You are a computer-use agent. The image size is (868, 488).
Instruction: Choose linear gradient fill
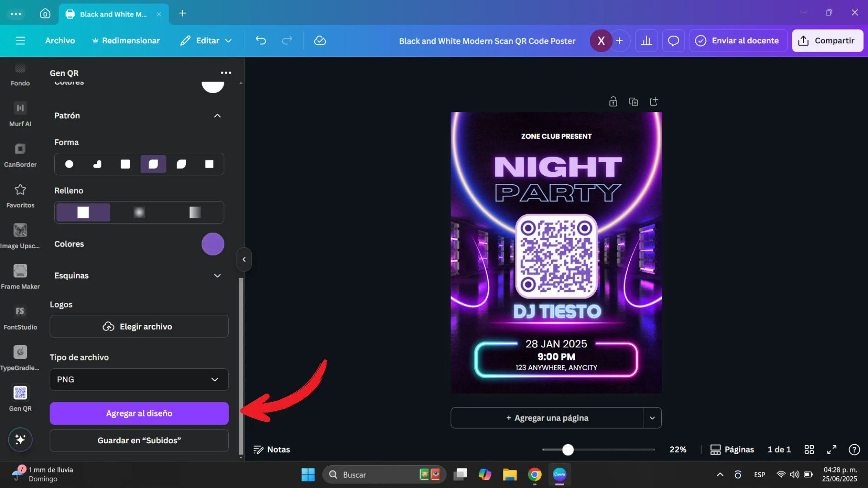[x=195, y=212]
